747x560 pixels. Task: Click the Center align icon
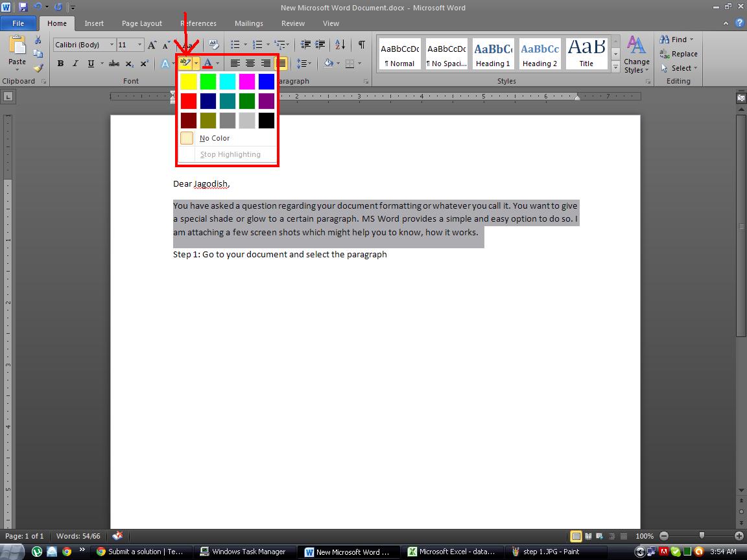250,64
